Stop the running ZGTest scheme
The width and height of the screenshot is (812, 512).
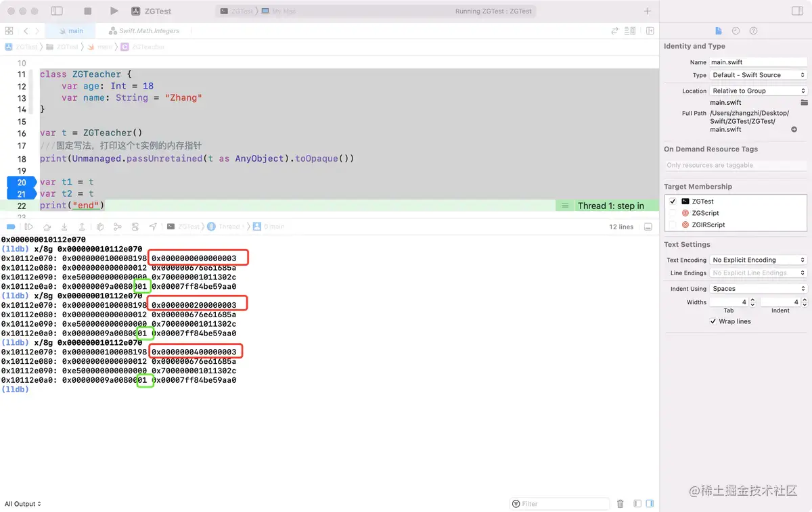point(87,11)
